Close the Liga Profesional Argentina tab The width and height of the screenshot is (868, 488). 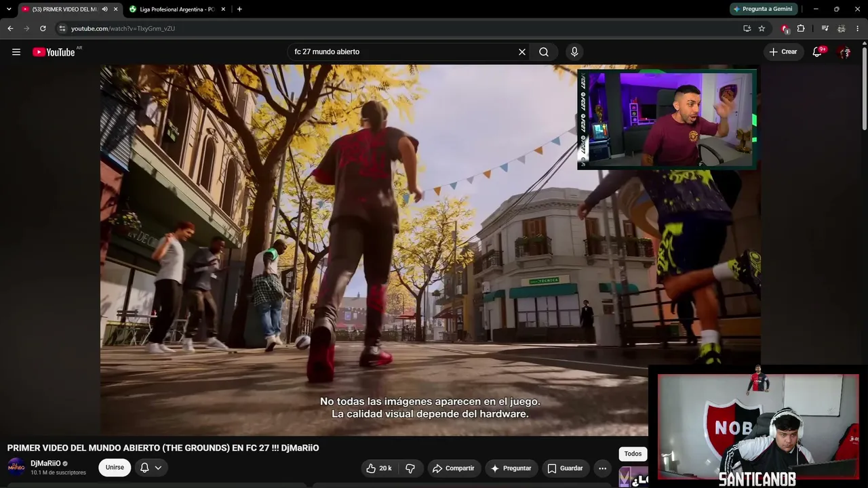223,9
